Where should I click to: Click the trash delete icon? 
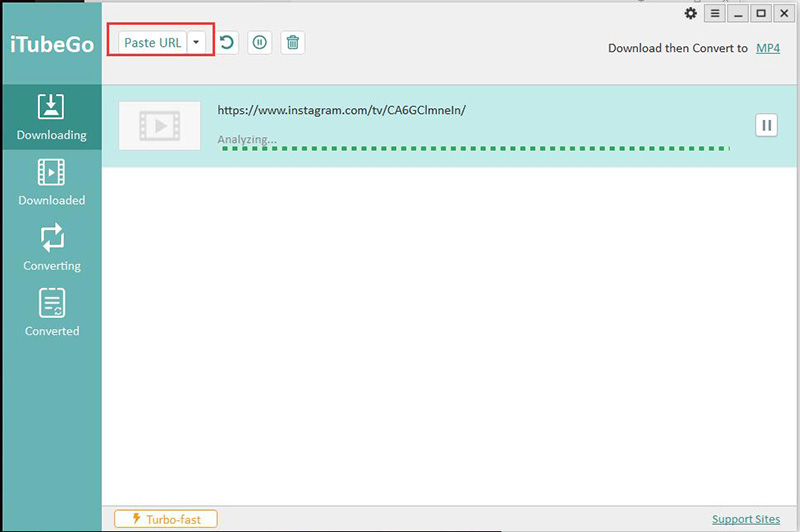293,42
